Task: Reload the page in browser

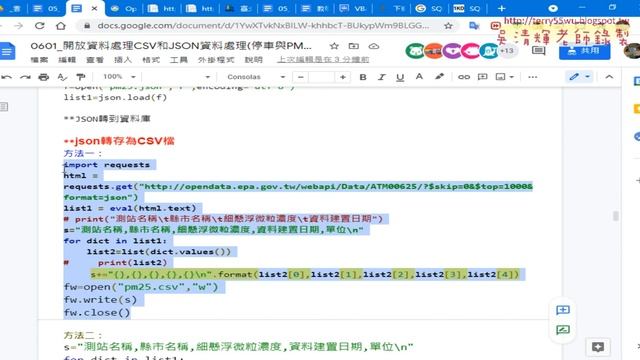Action: pos(40,26)
